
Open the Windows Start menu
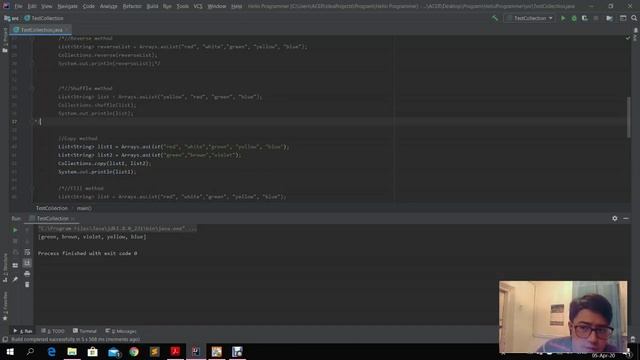(x=10, y=352)
